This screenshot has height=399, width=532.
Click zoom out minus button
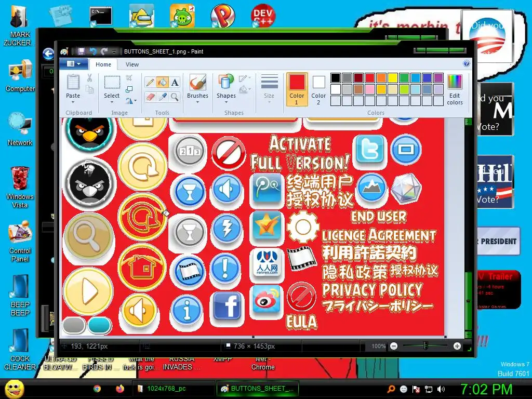[394, 346]
